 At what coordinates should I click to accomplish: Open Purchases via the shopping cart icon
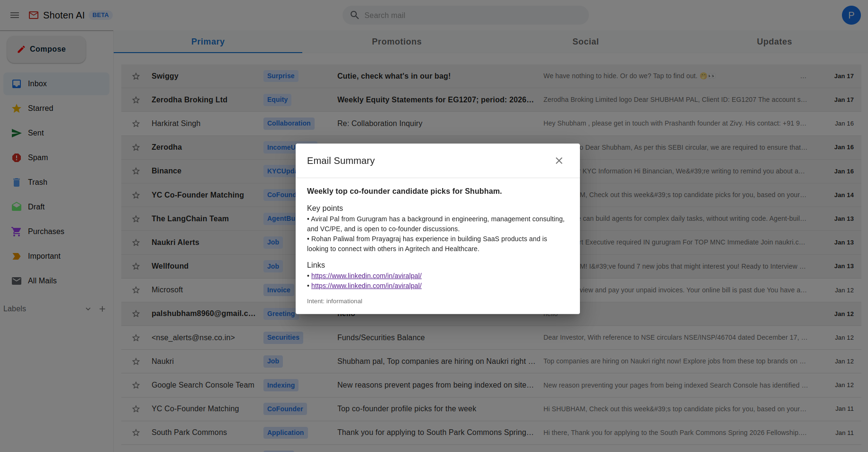(x=16, y=231)
